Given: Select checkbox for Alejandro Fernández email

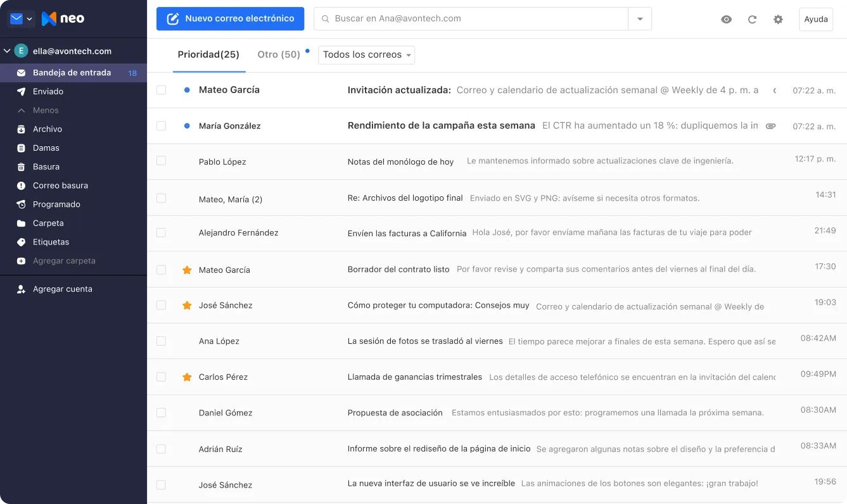Looking at the screenshot, I should point(161,232).
